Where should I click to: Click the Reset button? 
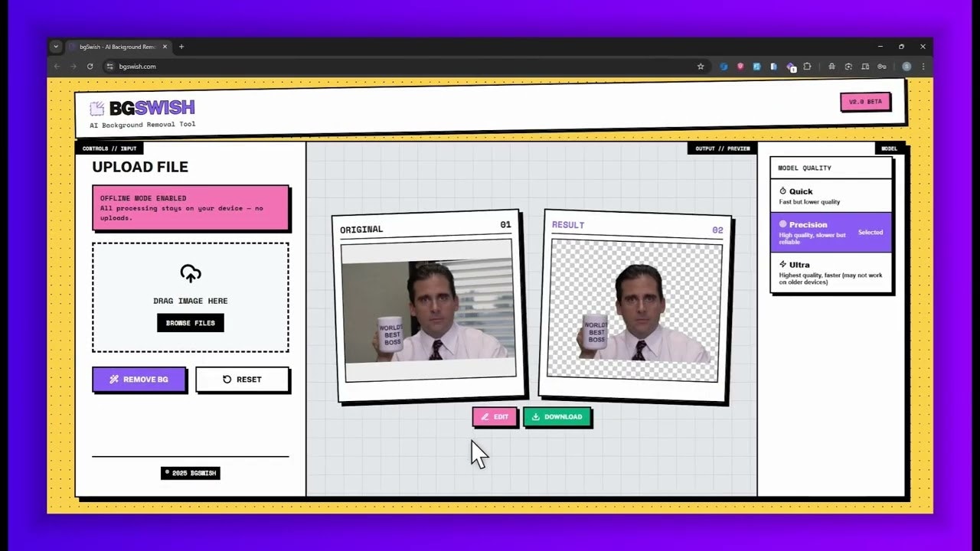[242, 380]
